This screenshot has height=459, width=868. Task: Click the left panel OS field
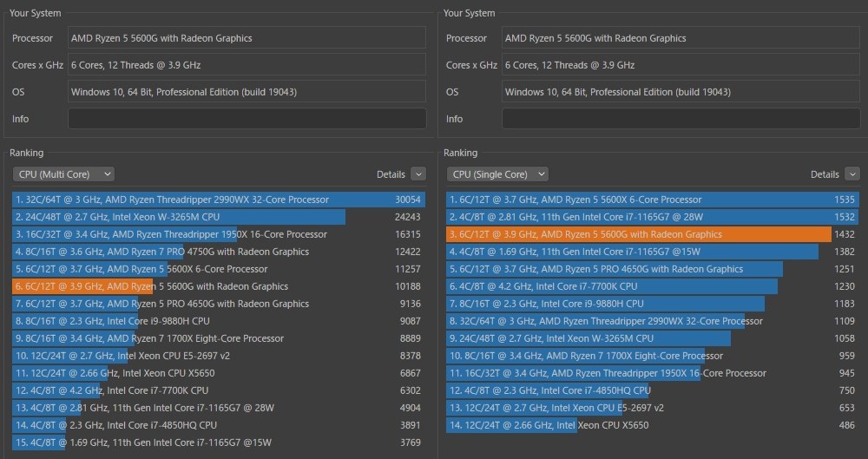(x=247, y=92)
